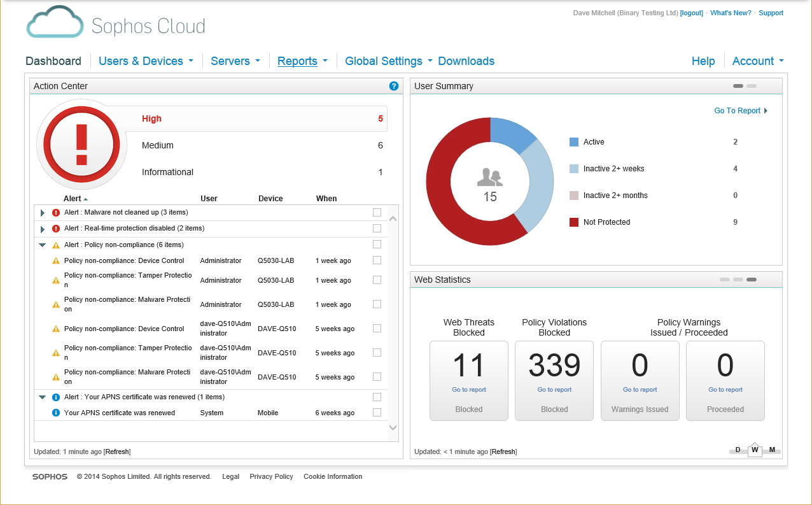The width and height of the screenshot is (812, 505).
Task: Select checkbox for Your APNS certificate was renewed
Action: [x=377, y=413]
